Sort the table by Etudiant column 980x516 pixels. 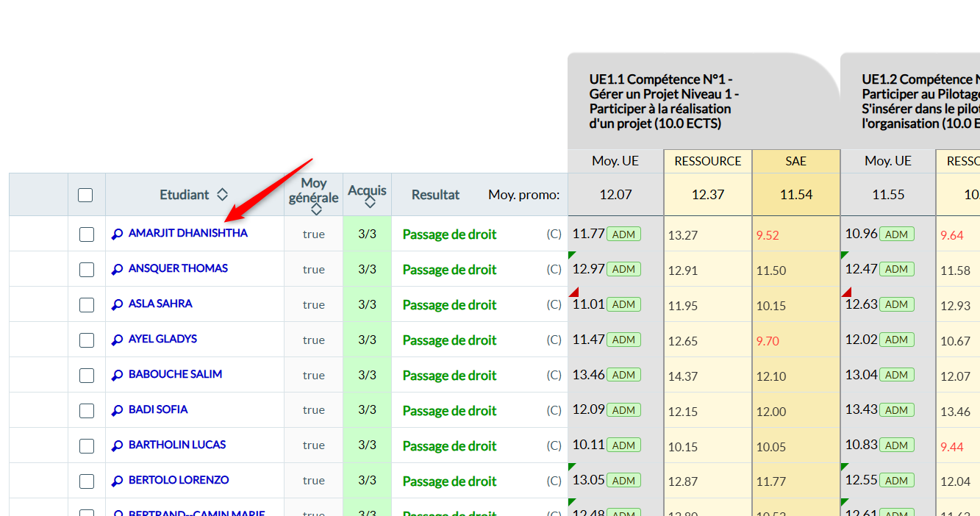click(x=222, y=195)
